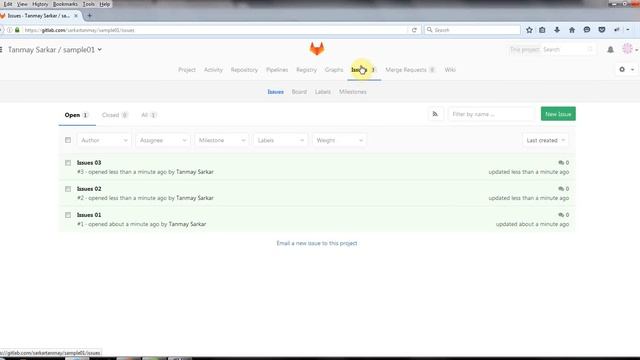Open the Graphs tab
The image size is (640, 360).
pyautogui.click(x=334, y=70)
